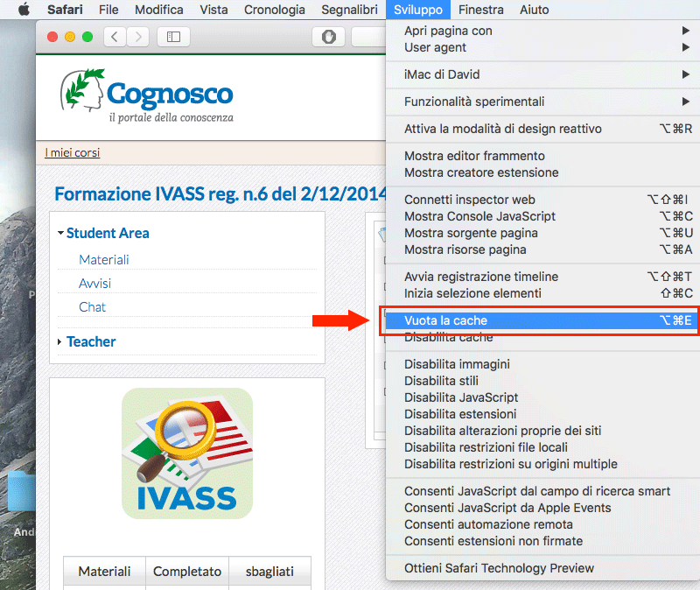Open the Cronologia menu
This screenshot has width=700, height=590.
point(275,10)
